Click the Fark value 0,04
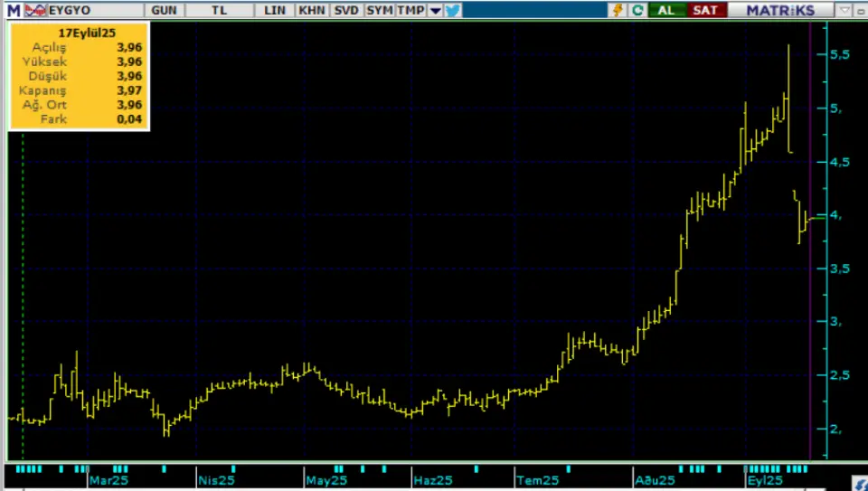The width and height of the screenshot is (868, 491). pos(129,119)
